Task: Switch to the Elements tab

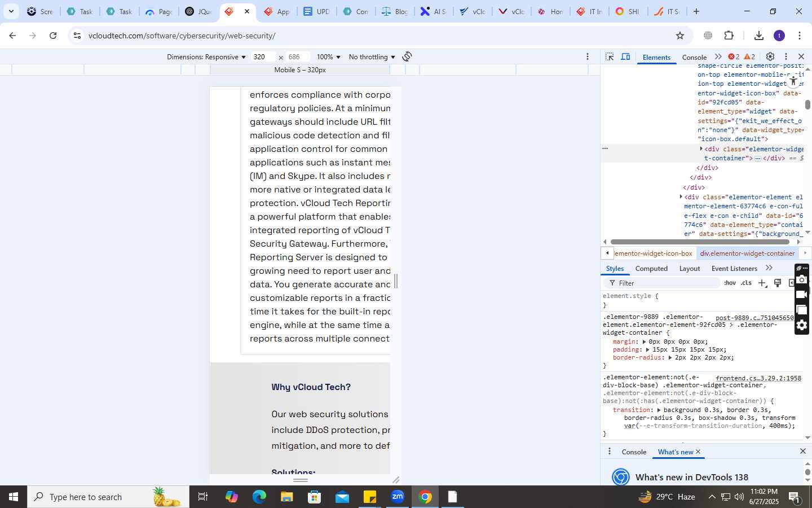Action: (x=656, y=57)
